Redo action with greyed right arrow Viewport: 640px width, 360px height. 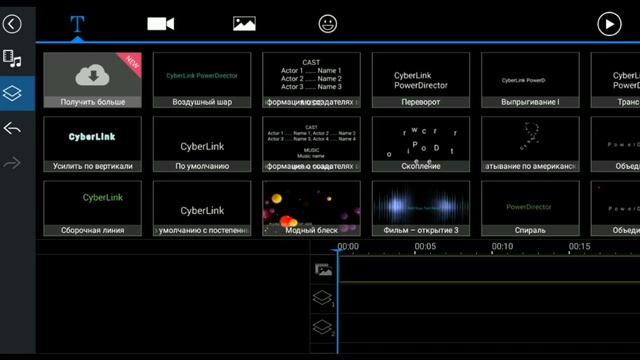point(12,163)
